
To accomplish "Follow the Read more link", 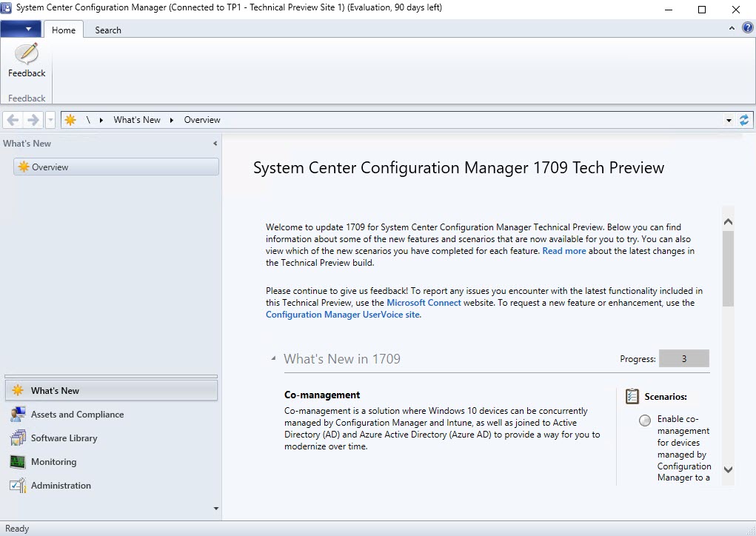I will [x=564, y=251].
